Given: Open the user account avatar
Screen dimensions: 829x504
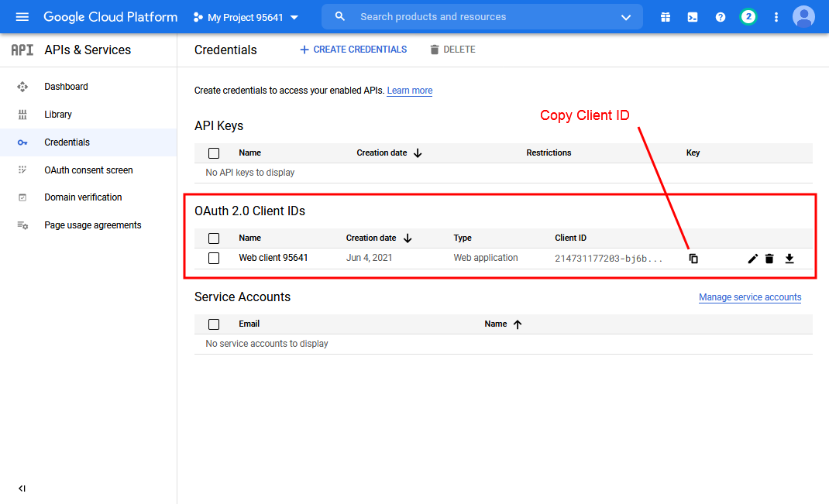Looking at the screenshot, I should (803, 17).
